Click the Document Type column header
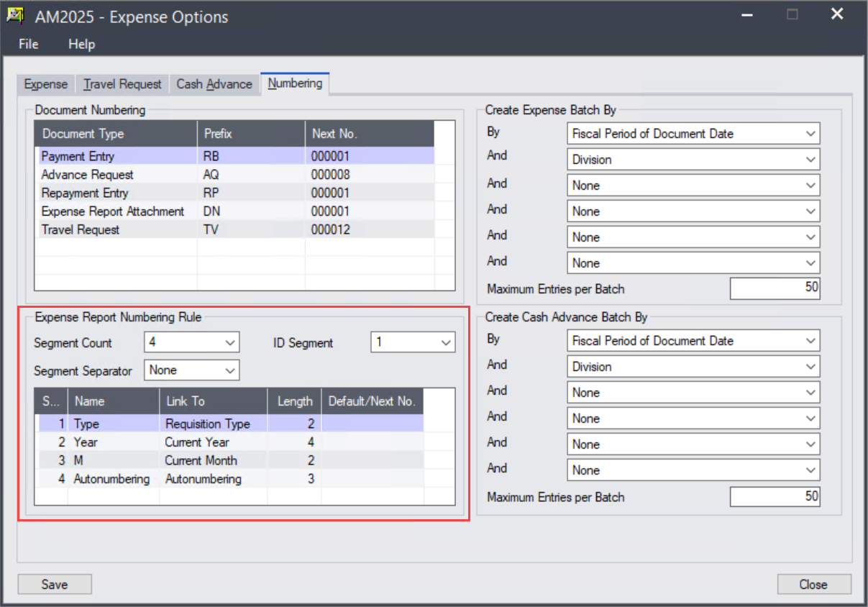This screenshot has height=607, width=868. click(117, 134)
